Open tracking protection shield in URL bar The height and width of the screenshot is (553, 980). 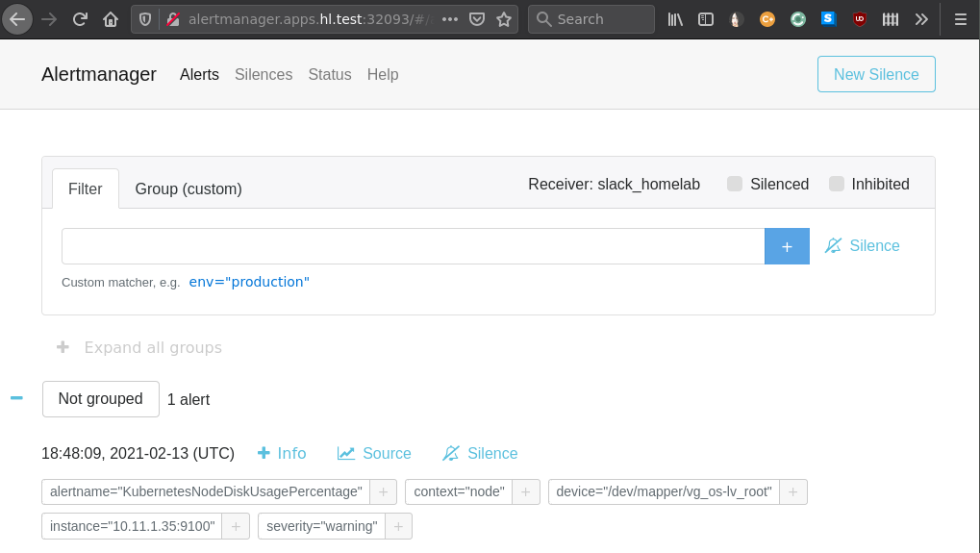click(145, 19)
